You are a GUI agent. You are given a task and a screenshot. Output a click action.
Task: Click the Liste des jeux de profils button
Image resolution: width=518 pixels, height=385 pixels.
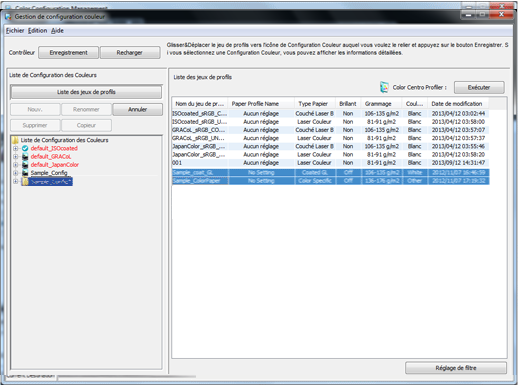pyautogui.click(x=86, y=92)
